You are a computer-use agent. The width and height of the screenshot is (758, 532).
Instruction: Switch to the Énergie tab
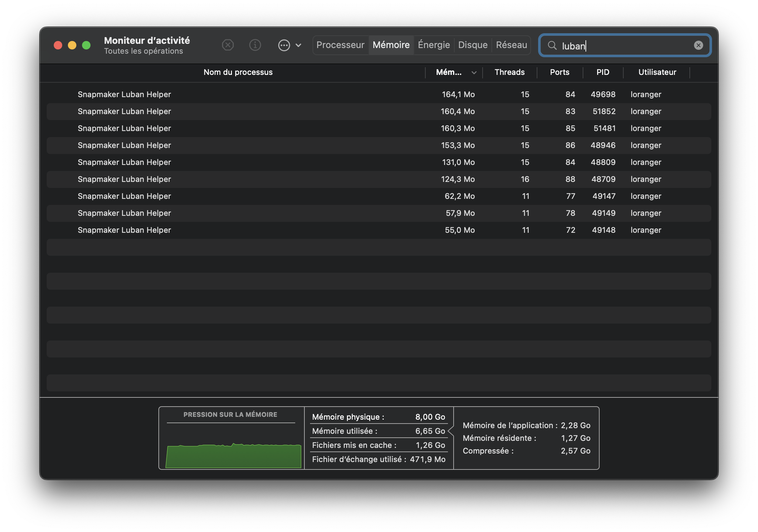pyautogui.click(x=434, y=45)
